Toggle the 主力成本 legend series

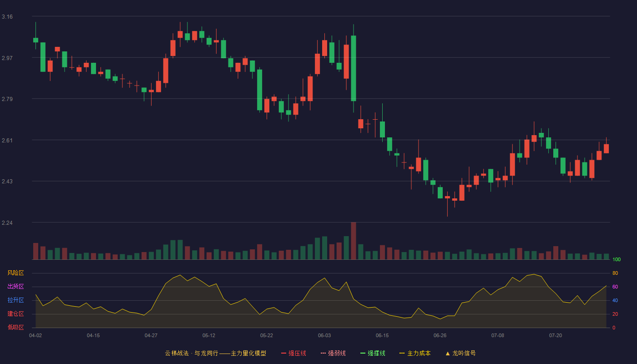(x=415, y=353)
